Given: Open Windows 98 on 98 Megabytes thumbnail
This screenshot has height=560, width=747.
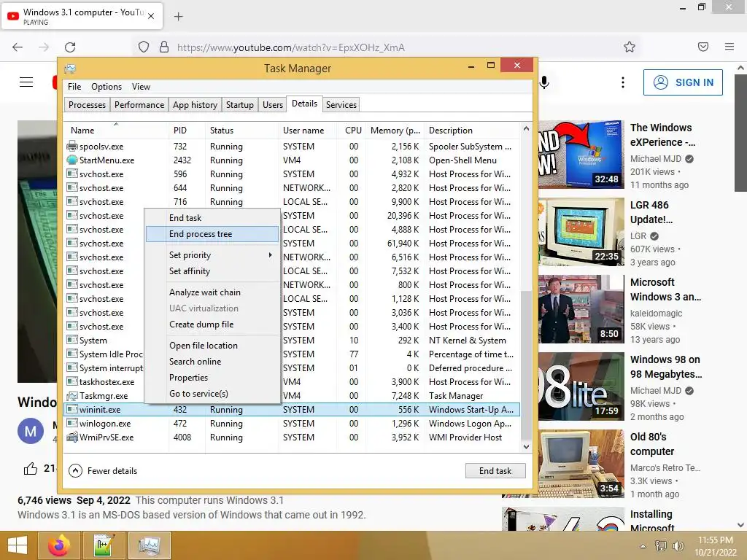Looking at the screenshot, I should (x=581, y=386).
